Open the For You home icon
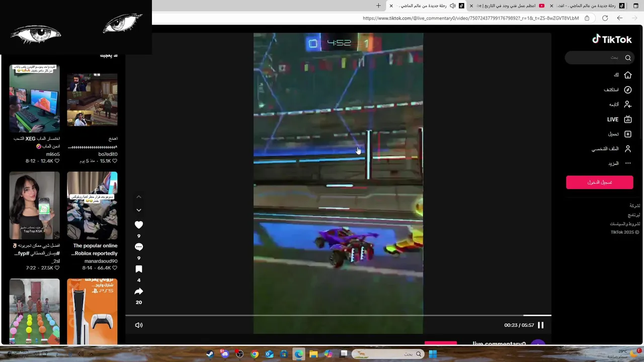The image size is (644, 362). (628, 75)
